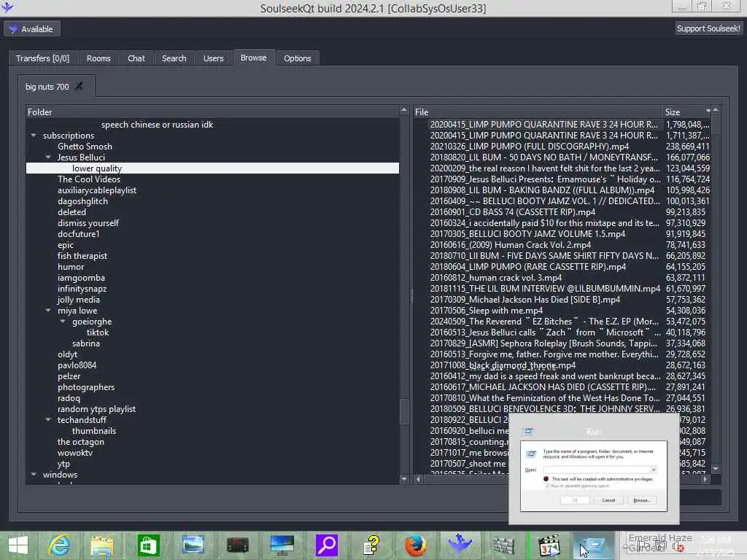Launch Firefox from the taskbar
747x560 pixels.
coord(415,545)
